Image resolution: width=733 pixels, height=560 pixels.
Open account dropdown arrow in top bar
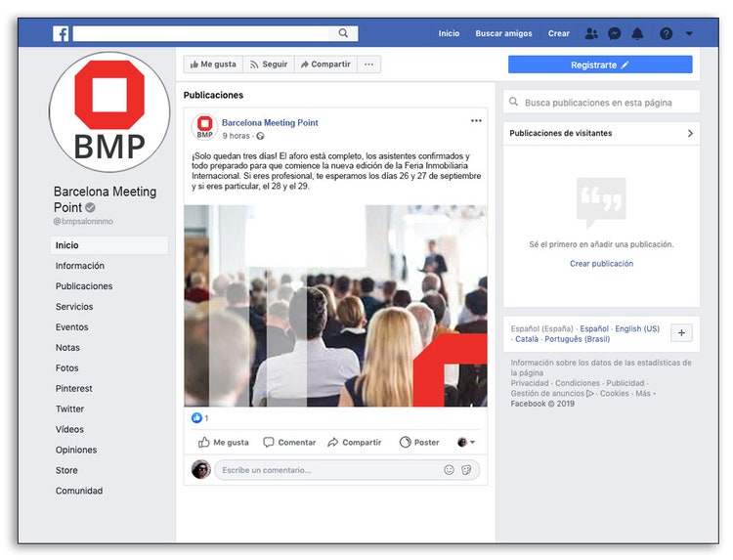coord(689,33)
